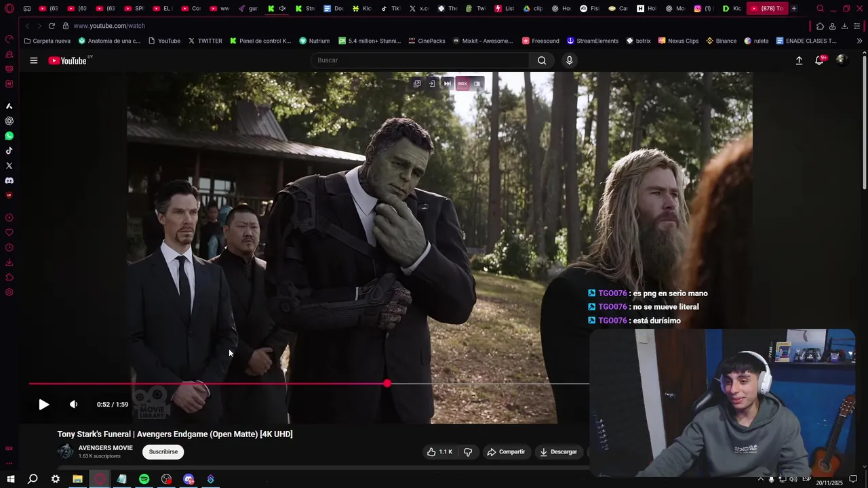Open the Nexus Clips bookmark

678,41
